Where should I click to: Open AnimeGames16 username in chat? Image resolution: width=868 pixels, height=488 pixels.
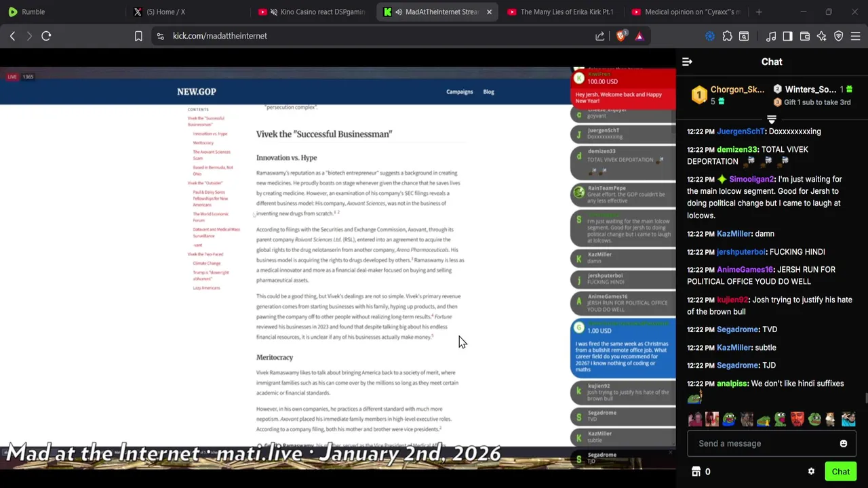point(745,270)
